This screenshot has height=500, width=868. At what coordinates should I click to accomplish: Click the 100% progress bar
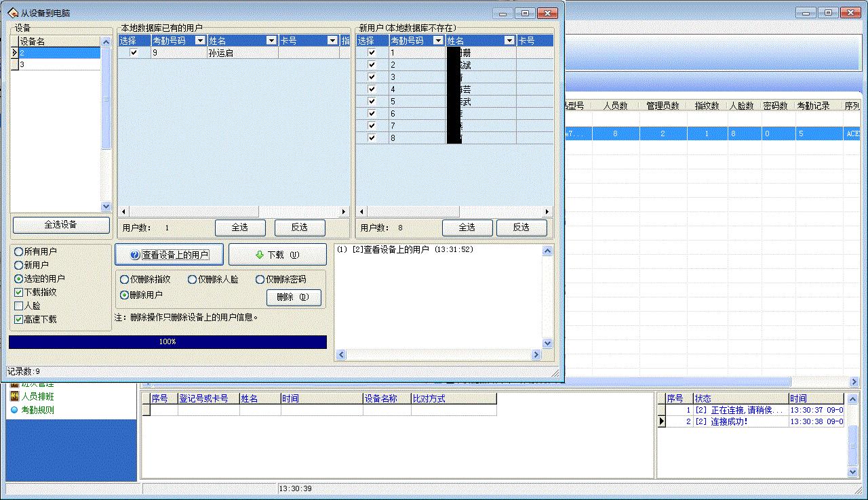(x=167, y=342)
